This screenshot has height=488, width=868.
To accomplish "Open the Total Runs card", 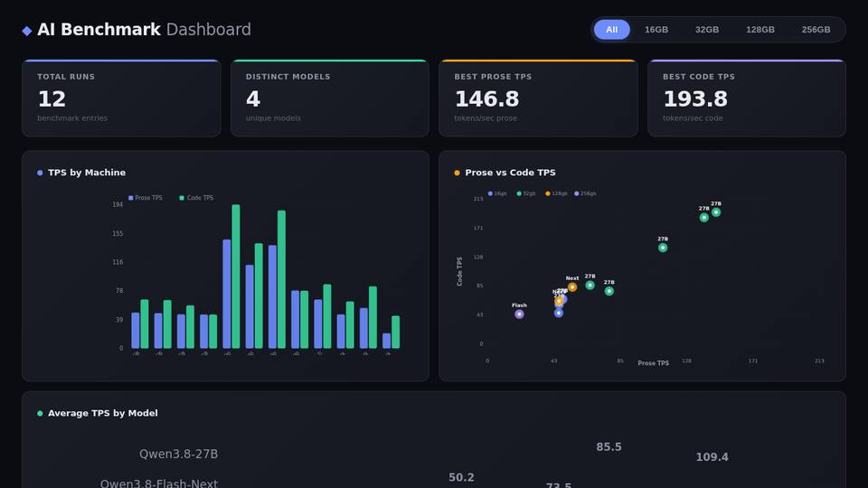I will click(121, 98).
